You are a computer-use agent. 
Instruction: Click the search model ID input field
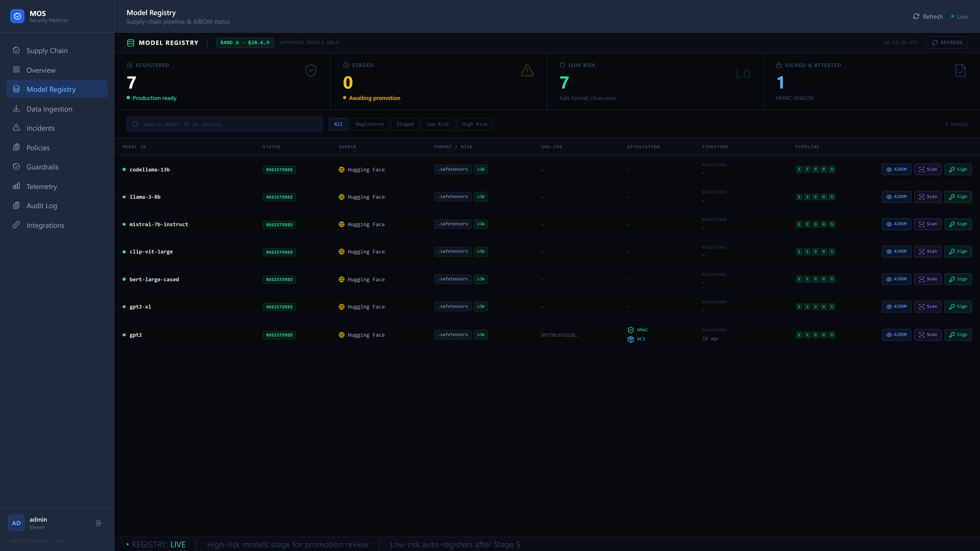point(224,124)
